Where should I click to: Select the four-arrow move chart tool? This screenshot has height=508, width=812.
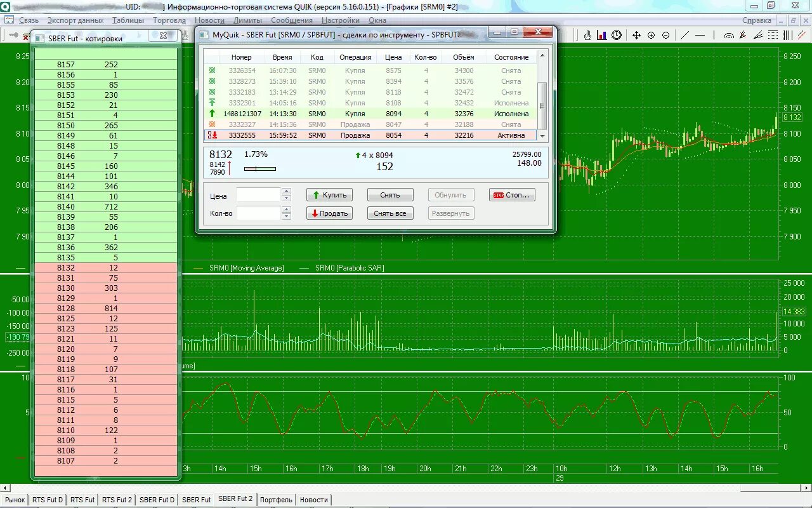point(636,35)
